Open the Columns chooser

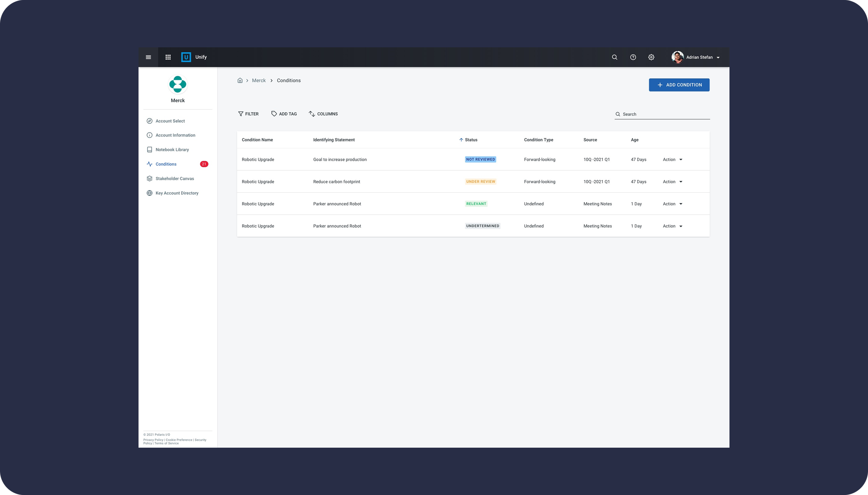pyautogui.click(x=323, y=114)
